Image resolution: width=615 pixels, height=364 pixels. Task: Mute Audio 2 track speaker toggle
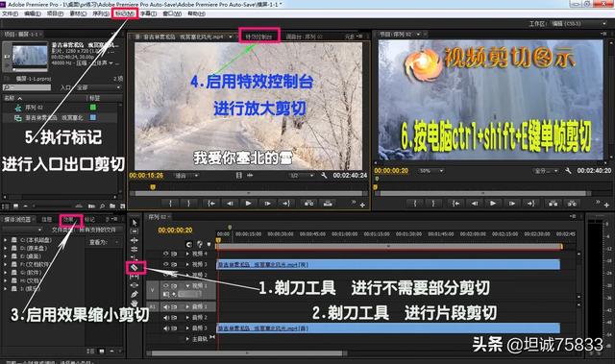[x=165, y=317]
